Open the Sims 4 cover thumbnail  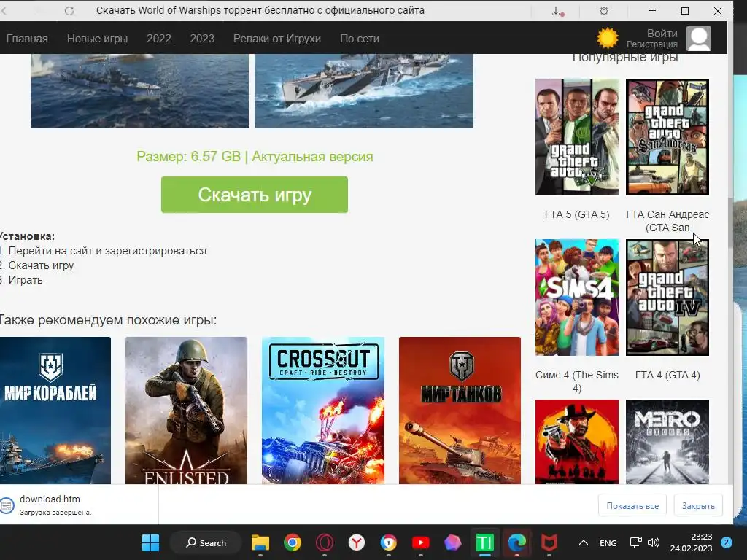[577, 297]
